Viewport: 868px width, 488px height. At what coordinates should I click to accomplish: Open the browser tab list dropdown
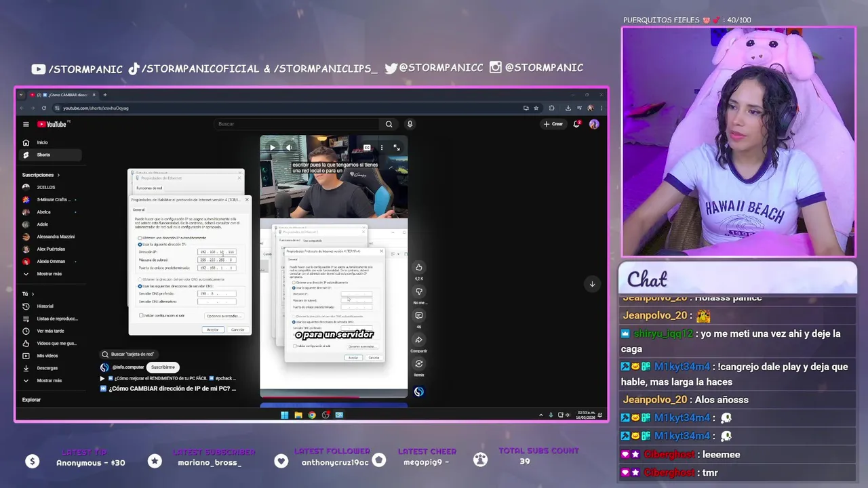point(21,95)
